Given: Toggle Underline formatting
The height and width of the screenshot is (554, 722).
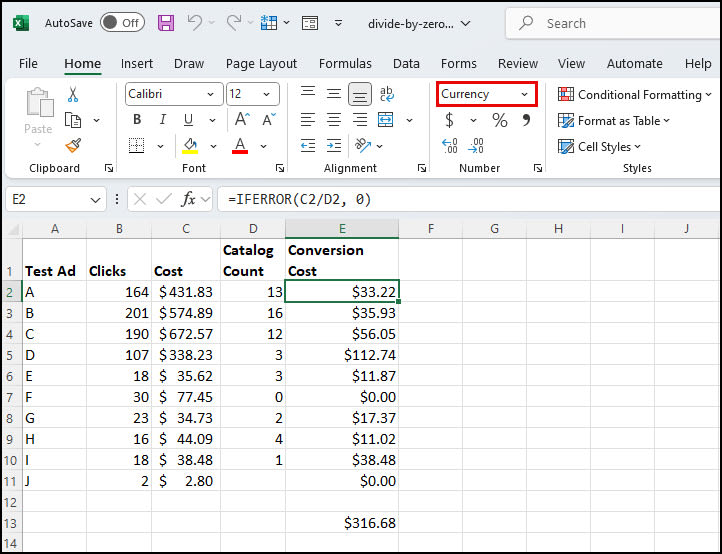Looking at the screenshot, I should pyautogui.click(x=188, y=120).
